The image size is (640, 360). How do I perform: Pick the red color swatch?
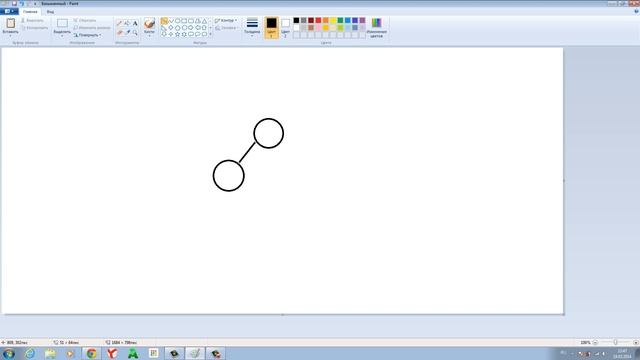coord(318,20)
